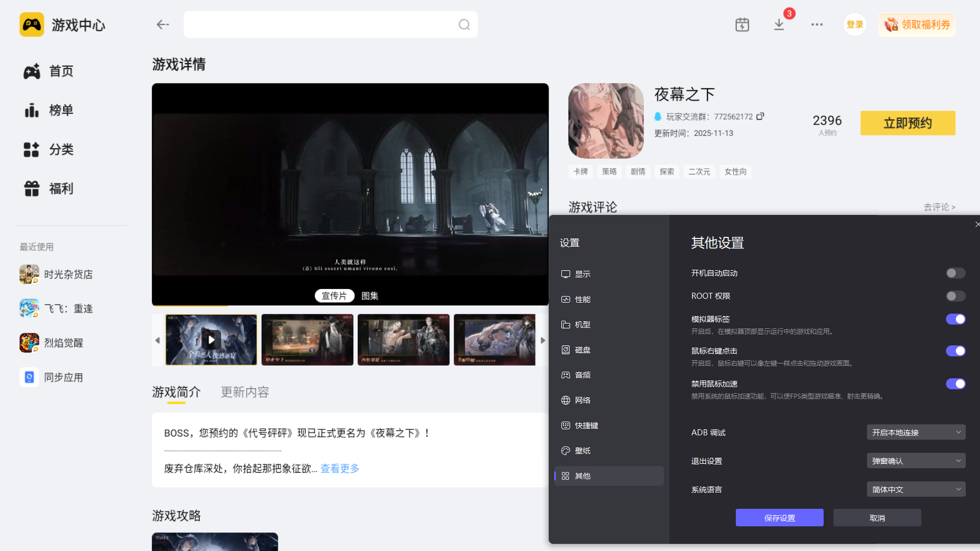Switch to the 图集 gallery tab
980x551 pixels.
click(370, 296)
